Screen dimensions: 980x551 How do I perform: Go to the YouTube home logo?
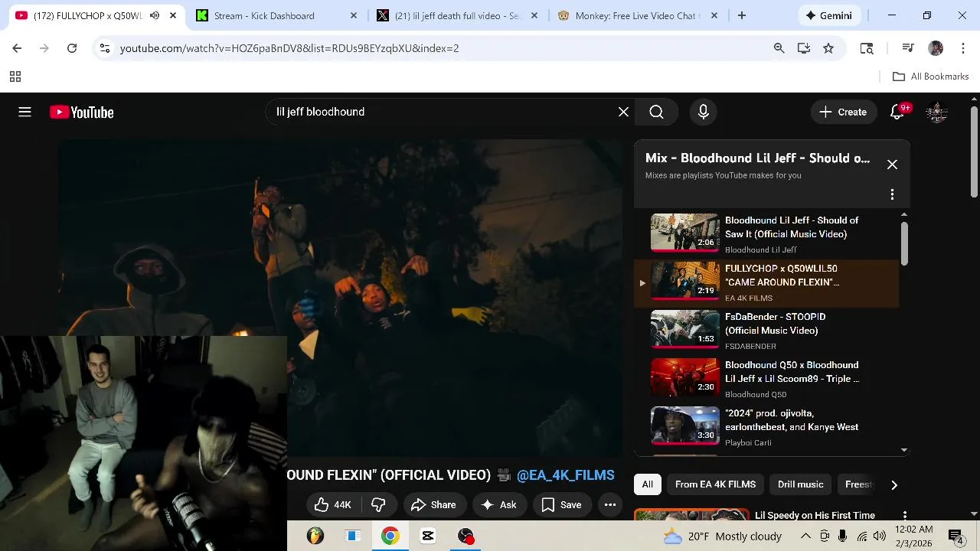[x=82, y=112]
